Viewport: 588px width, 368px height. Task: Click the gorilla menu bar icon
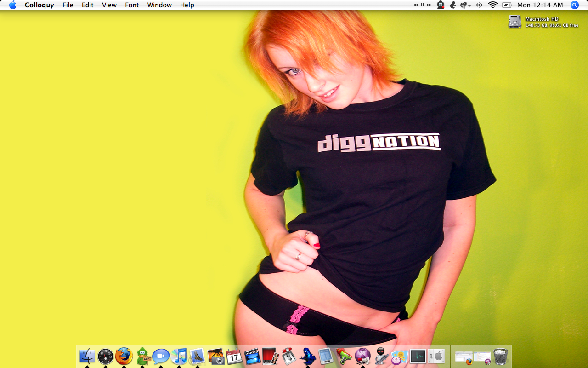point(441,5)
